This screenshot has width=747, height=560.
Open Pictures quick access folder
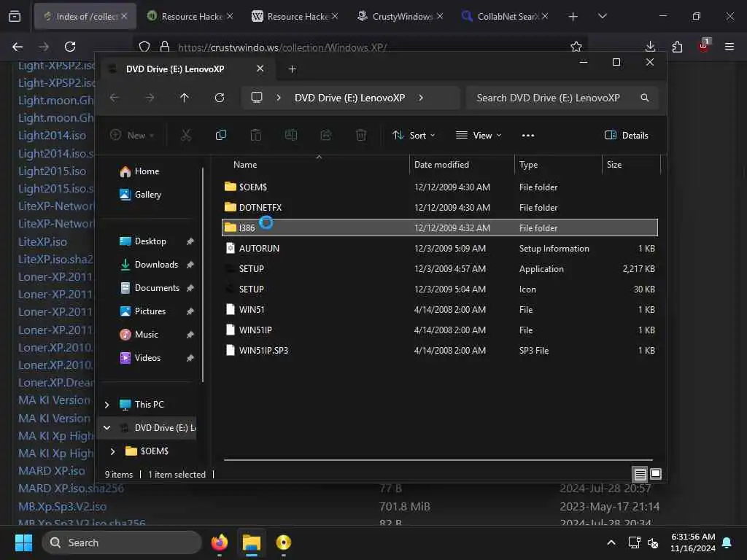(x=150, y=311)
